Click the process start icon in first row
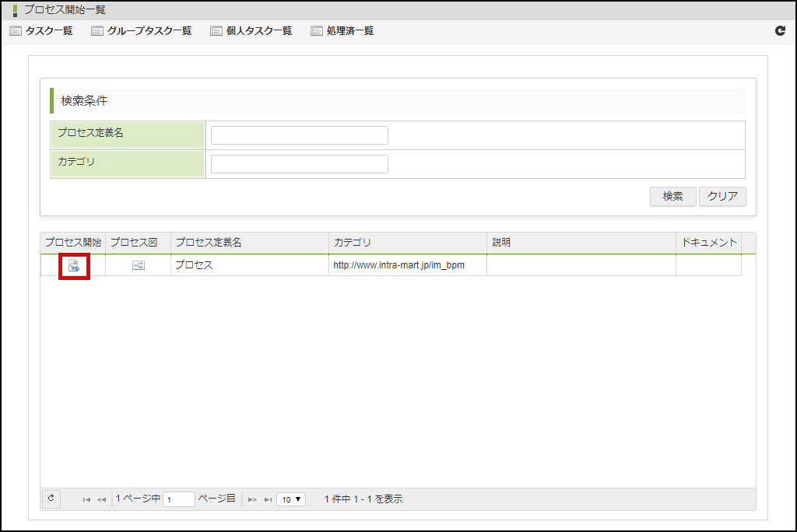Screen dimensions: 797x532 click(x=74, y=266)
